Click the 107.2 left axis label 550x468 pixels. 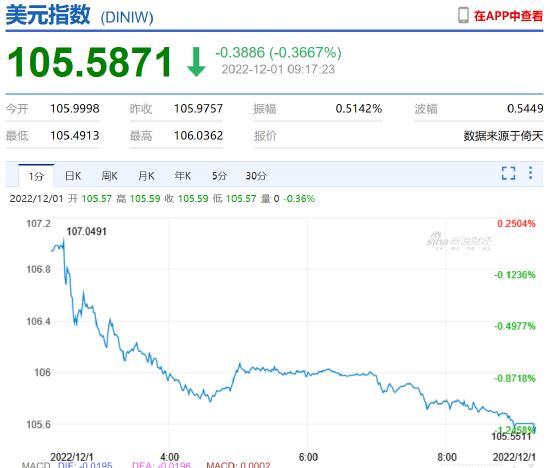point(39,223)
